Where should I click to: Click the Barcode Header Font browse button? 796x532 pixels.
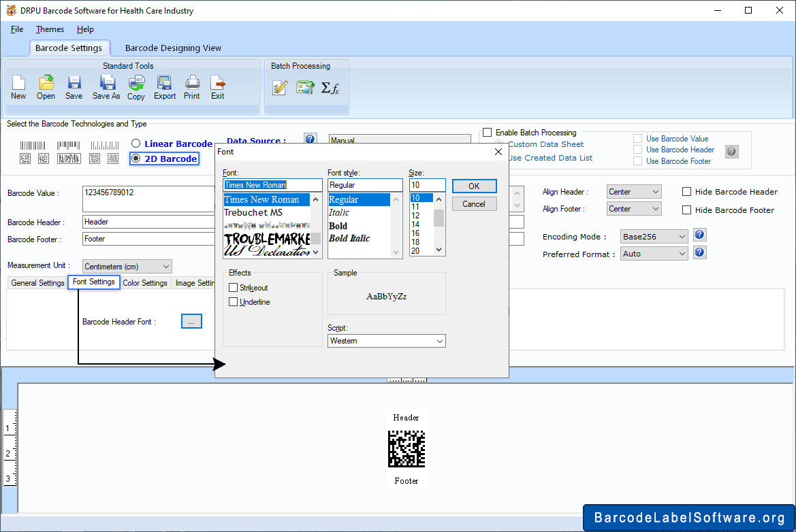(x=191, y=322)
